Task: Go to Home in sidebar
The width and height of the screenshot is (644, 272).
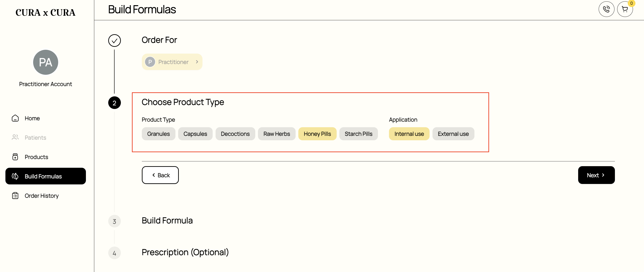Action: tap(46, 118)
